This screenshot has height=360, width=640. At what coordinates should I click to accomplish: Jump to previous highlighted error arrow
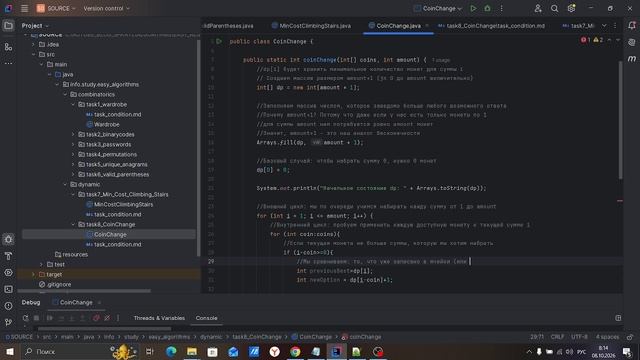coord(609,40)
